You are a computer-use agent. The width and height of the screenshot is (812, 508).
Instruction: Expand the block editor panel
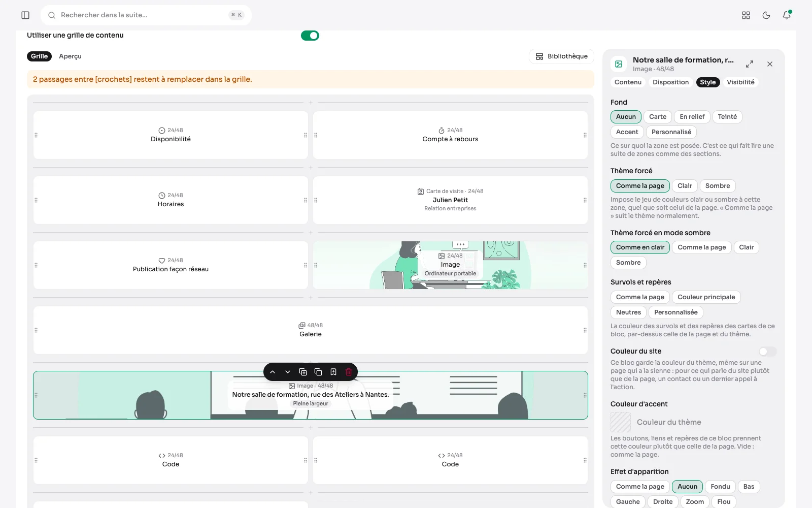pos(750,64)
